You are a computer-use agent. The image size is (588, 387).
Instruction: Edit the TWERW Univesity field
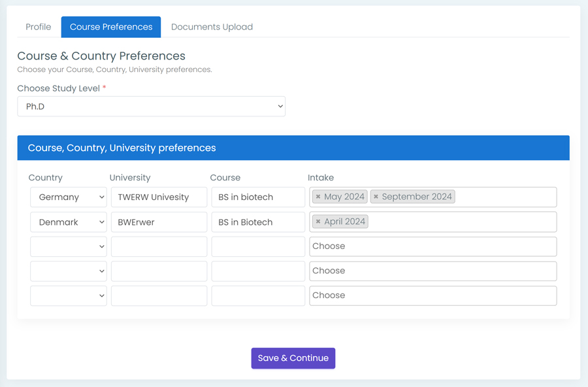tap(159, 197)
